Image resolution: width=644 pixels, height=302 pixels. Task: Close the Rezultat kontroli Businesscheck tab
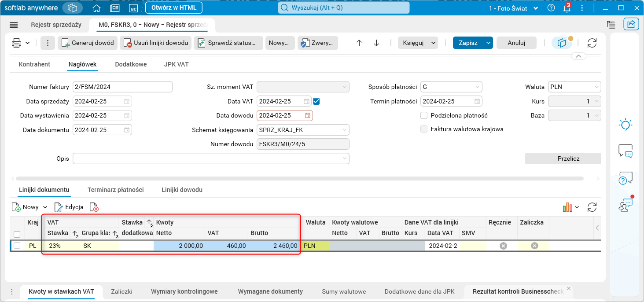pyautogui.click(x=569, y=289)
